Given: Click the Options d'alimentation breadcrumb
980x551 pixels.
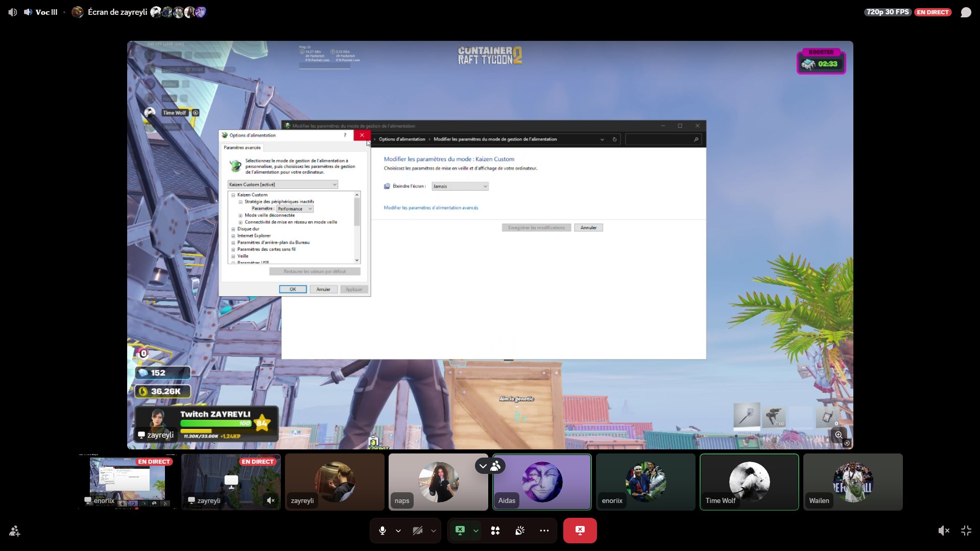Looking at the screenshot, I should pos(402,139).
